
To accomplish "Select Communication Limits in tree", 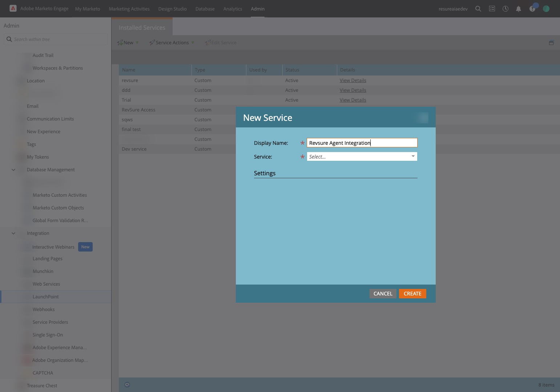I will 50,119.
